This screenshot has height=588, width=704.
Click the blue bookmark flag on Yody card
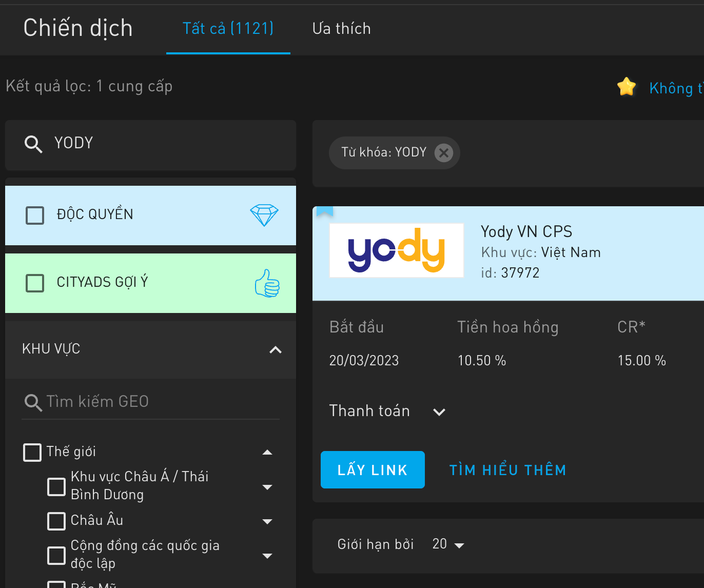pos(325,211)
